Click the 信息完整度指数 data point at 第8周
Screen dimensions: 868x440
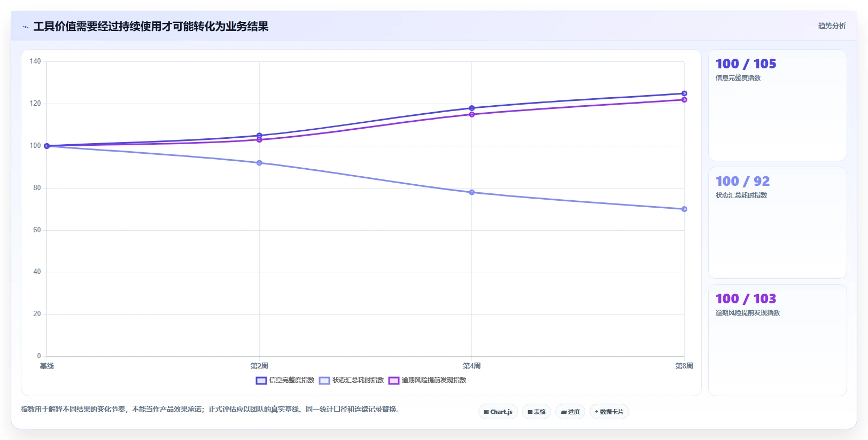click(684, 93)
